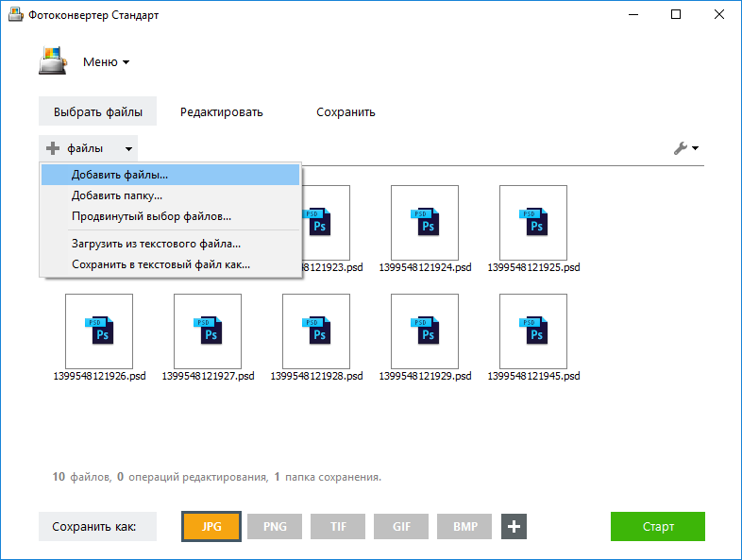The height and width of the screenshot is (560, 742).
Task: Add another output format with plus
Action: coord(514,526)
